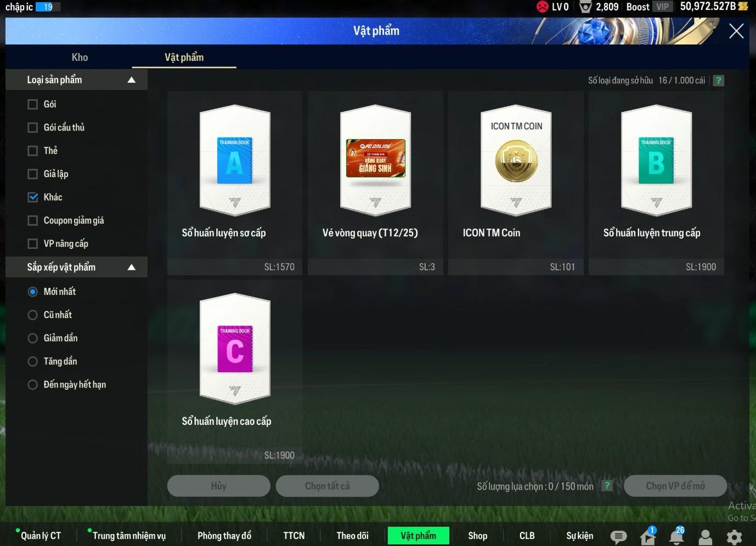Select the Cũ nhất sort option

point(33,315)
